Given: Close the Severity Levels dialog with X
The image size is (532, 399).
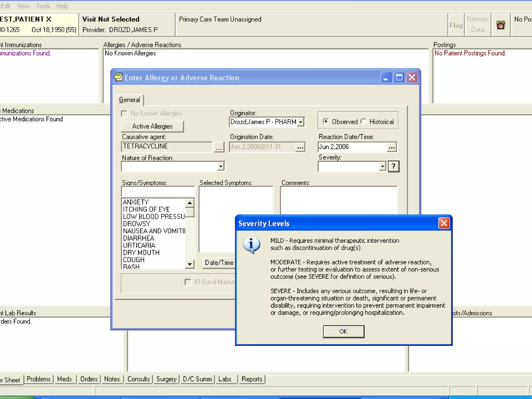Looking at the screenshot, I should point(444,223).
